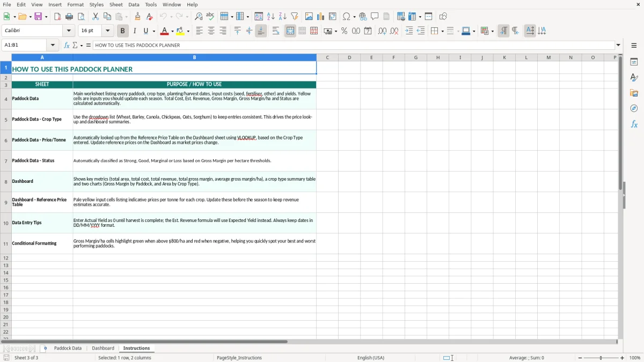Image resolution: width=644 pixels, height=362 pixels.
Task: Switch to the Dashboard sheet tab
Action: tap(103, 349)
